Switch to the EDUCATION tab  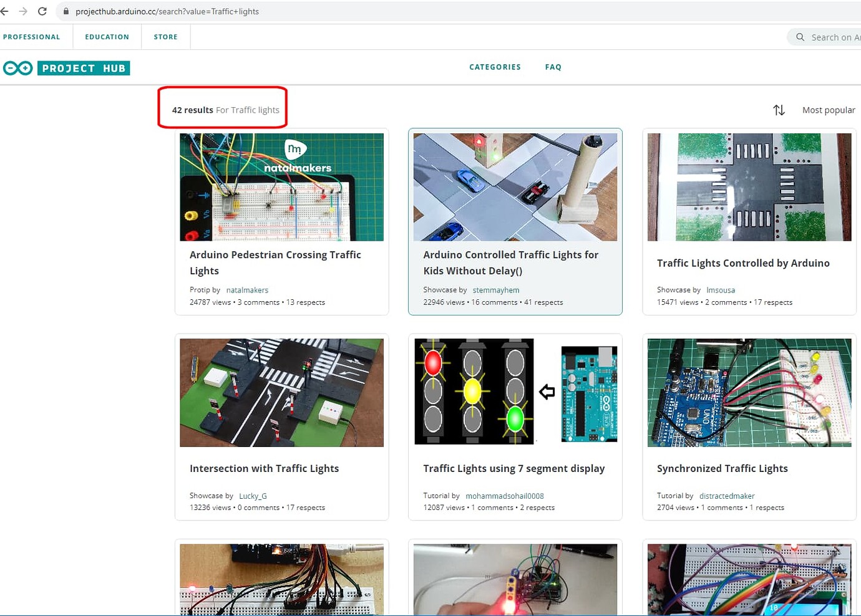[x=107, y=37]
